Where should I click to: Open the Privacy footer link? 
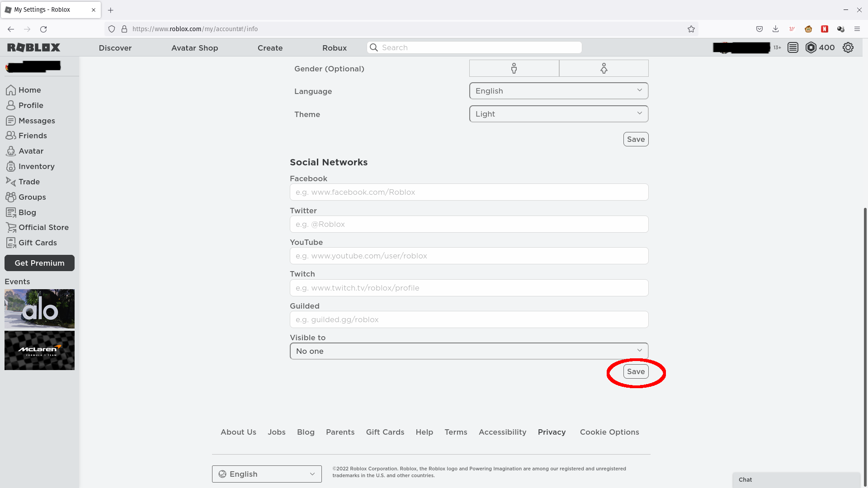(x=552, y=432)
